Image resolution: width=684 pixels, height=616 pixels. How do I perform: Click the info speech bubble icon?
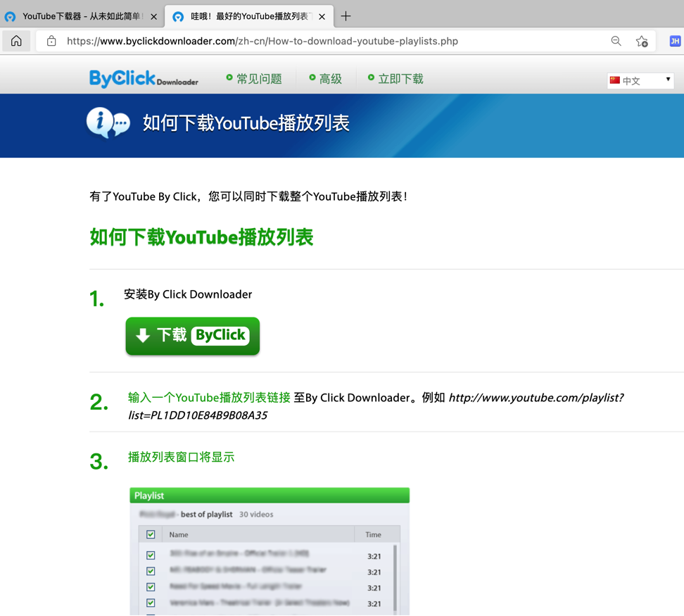coord(108,123)
